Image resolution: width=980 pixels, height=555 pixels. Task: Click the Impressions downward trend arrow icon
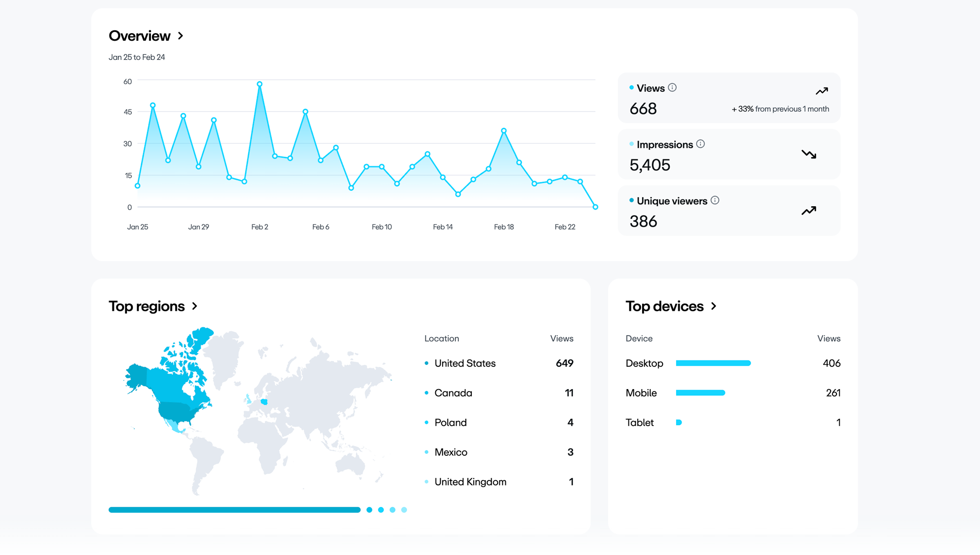809,154
